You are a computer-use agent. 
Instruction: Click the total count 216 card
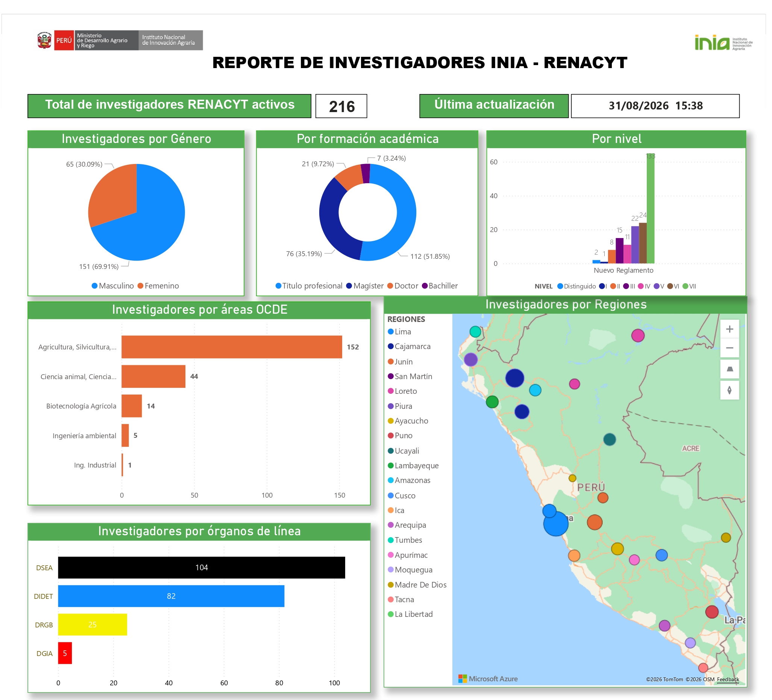coord(341,106)
